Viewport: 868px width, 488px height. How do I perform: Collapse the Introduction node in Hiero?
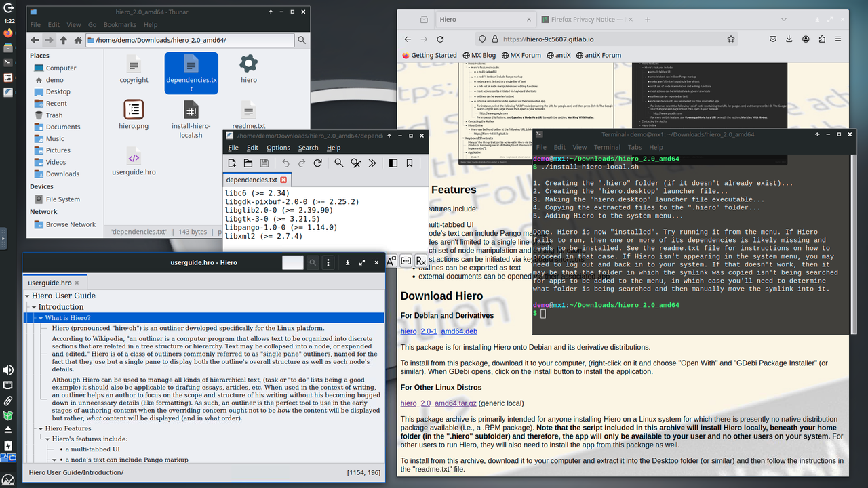(34, 307)
